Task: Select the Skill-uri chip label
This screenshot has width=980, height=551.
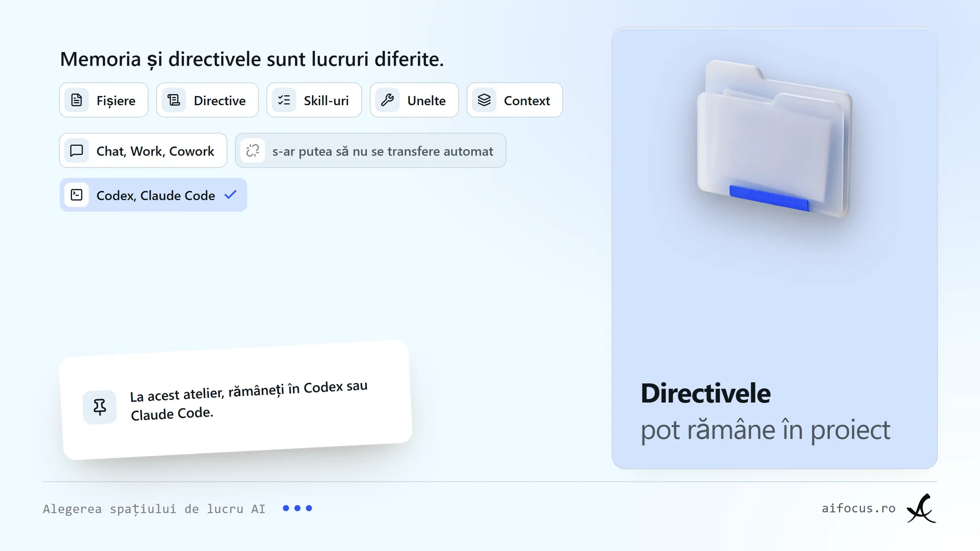Action: [326, 101]
